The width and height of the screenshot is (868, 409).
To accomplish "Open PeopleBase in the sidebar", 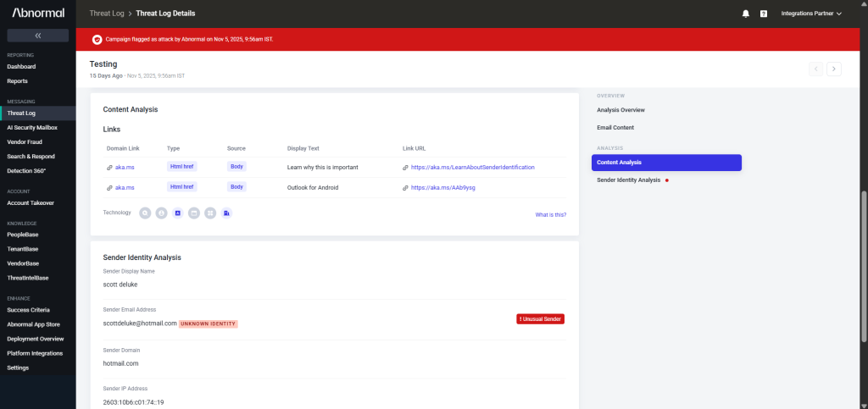I will tap(23, 235).
